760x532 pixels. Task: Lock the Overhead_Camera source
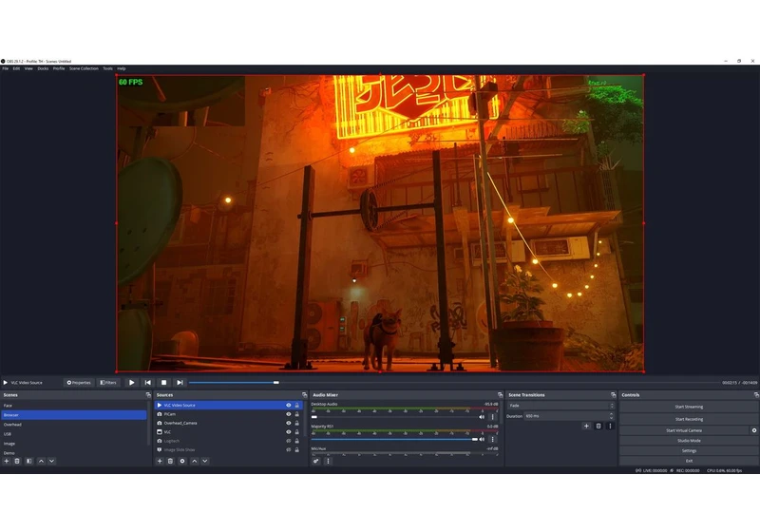tap(297, 423)
